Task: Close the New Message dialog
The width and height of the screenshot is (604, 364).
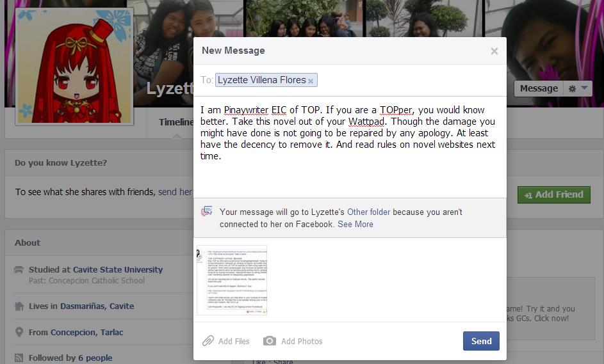Action: click(x=494, y=51)
